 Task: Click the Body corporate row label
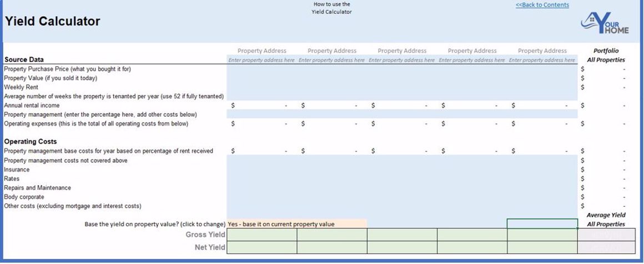(x=24, y=197)
